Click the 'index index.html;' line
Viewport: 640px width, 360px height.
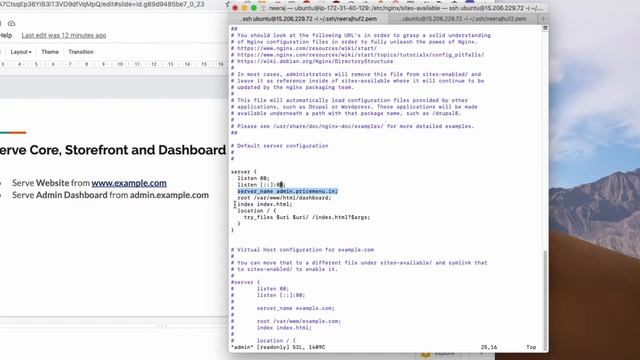pos(264,204)
